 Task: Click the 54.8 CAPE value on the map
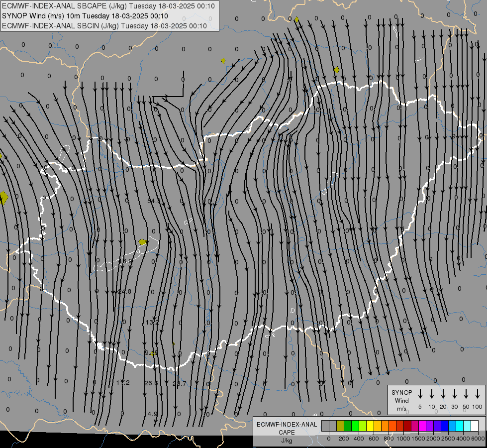coord(154,201)
